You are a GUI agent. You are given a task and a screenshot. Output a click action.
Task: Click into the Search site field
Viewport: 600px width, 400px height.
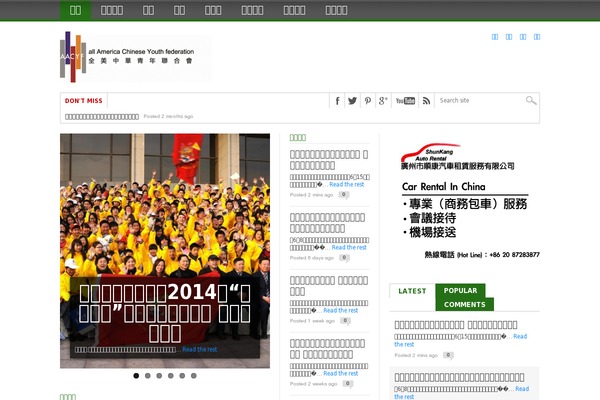[480, 100]
